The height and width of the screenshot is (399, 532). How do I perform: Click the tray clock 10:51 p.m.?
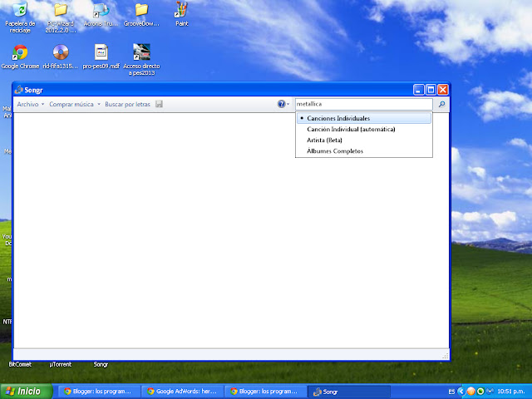click(x=511, y=392)
